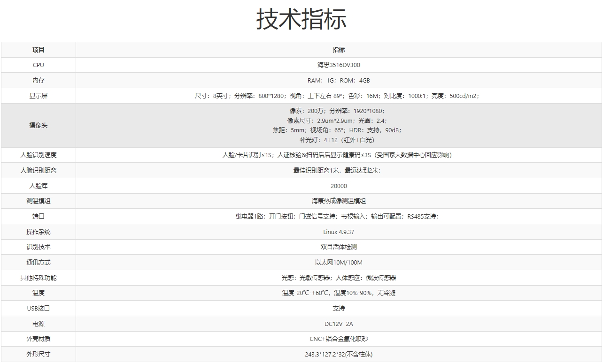
Task: Select the 海康热成像测温模组 cell
Action: point(339,201)
